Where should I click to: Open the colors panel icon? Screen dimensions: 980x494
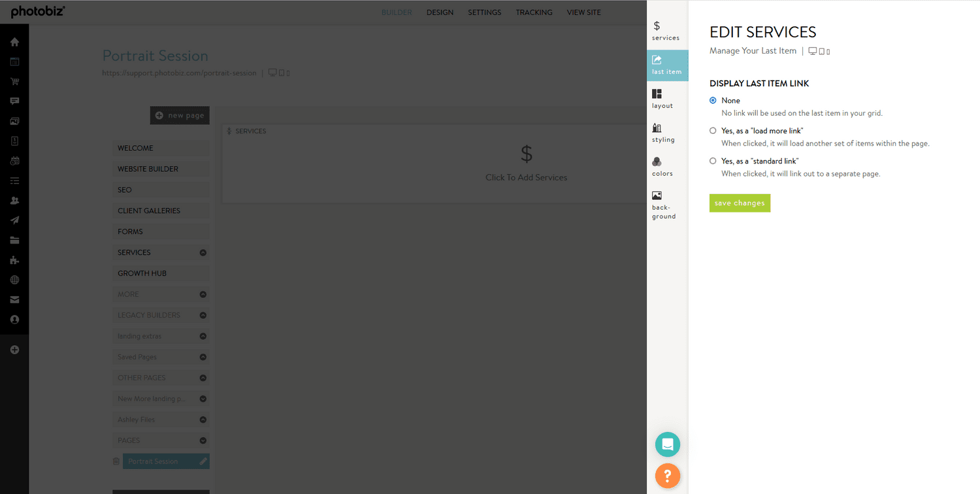coord(662,167)
